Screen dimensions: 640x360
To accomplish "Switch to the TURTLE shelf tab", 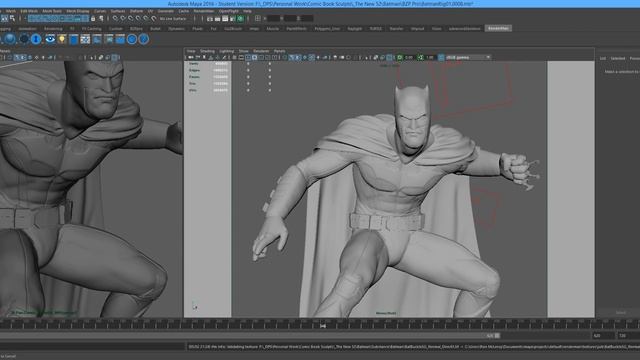I will coord(376,29).
